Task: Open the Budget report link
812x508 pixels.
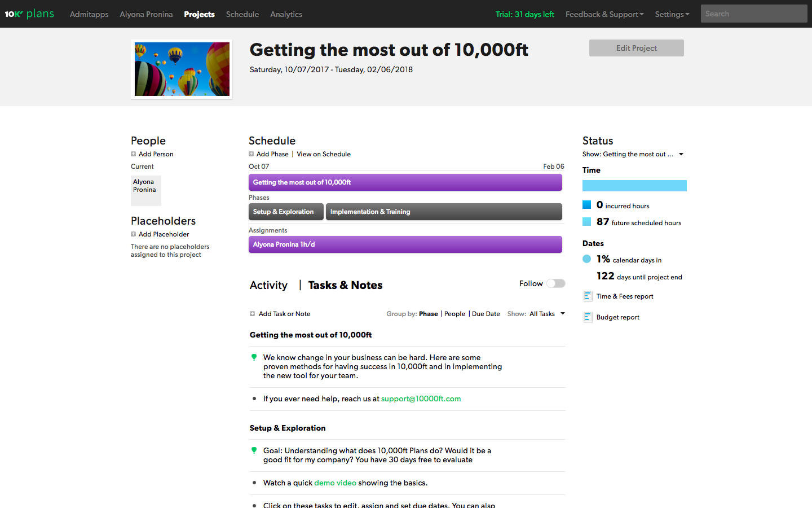Action: pos(618,317)
